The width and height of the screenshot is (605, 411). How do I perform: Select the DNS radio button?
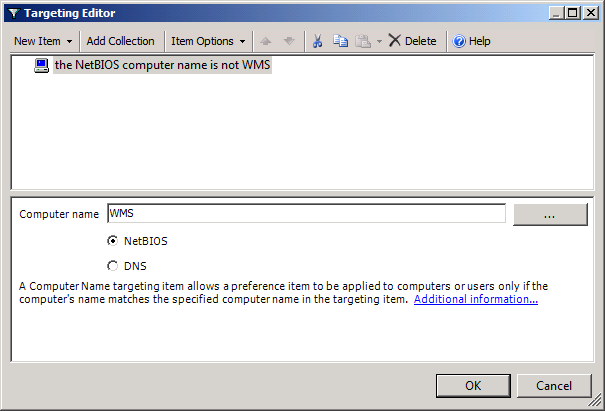[112, 266]
